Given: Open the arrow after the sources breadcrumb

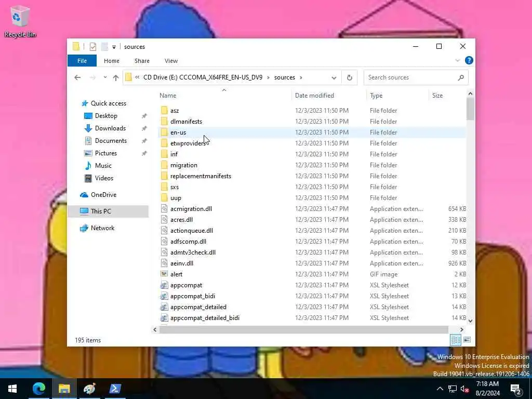Looking at the screenshot, I should tap(301, 77).
